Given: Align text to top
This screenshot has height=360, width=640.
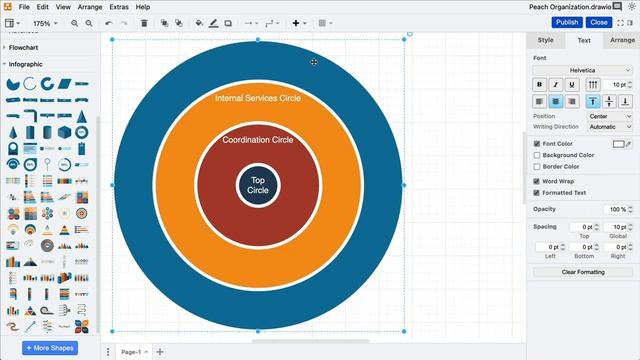Looking at the screenshot, I should click(x=593, y=101).
